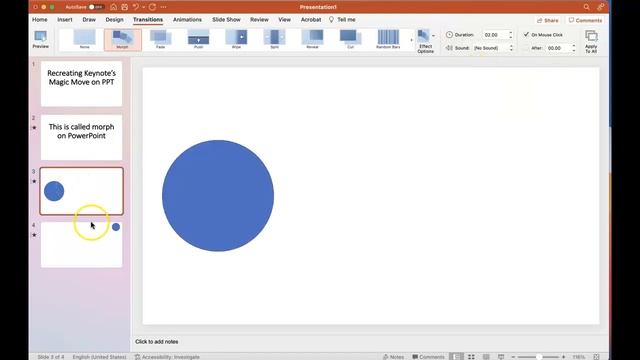640x360 pixels.
Task: Switch to Reading view icon
Action: pos(486,357)
